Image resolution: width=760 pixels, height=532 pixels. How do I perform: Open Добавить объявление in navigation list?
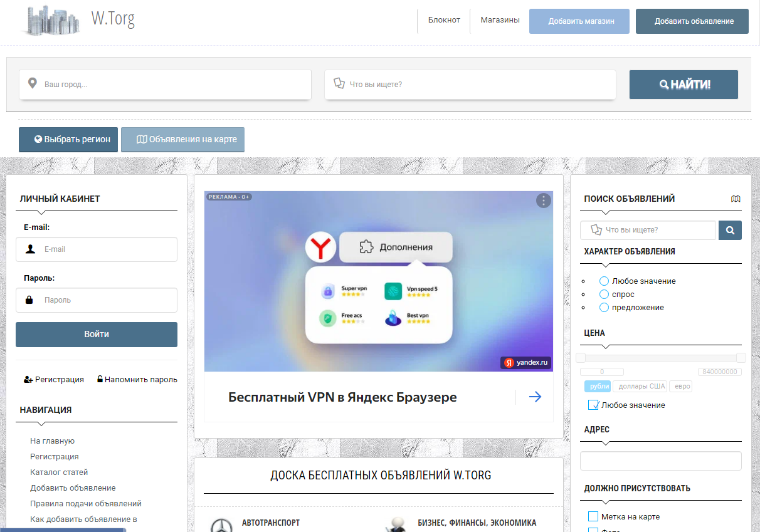tap(73, 488)
